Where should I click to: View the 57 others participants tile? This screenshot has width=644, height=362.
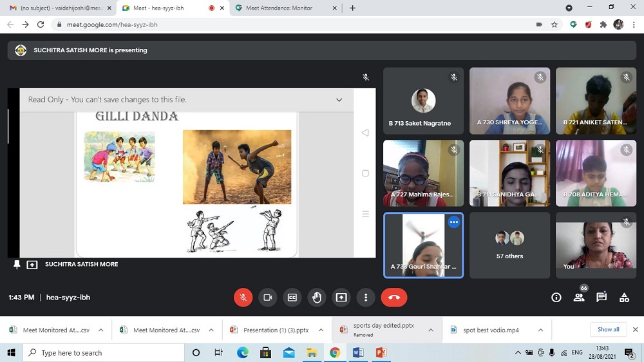pyautogui.click(x=509, y=245)
